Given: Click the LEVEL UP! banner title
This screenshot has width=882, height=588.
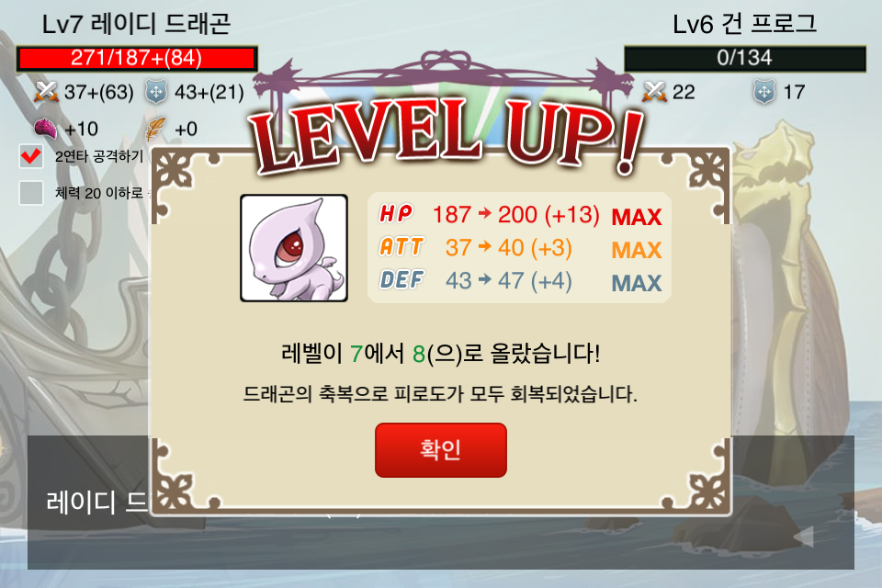Looking at the screenshot, I should 447,134.
